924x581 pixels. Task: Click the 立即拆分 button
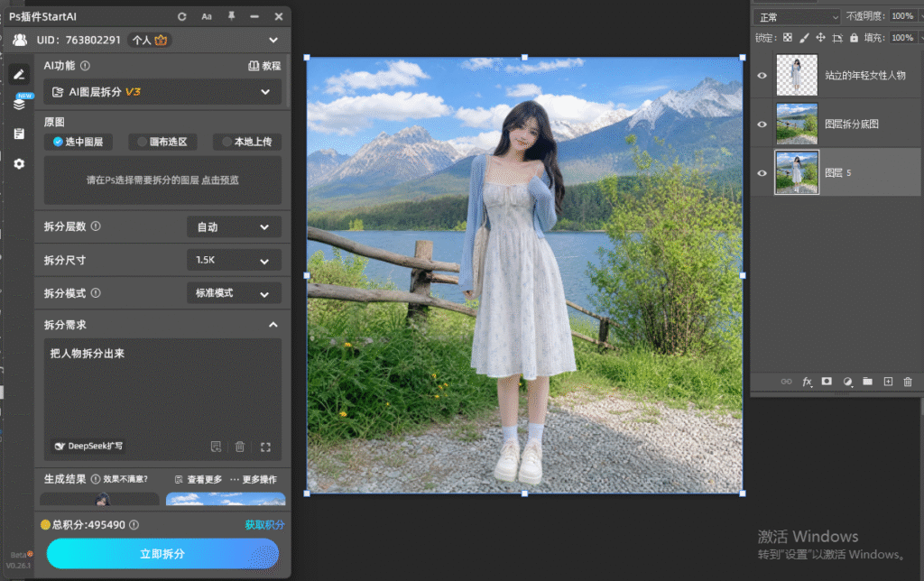click(x=162, y=554)
